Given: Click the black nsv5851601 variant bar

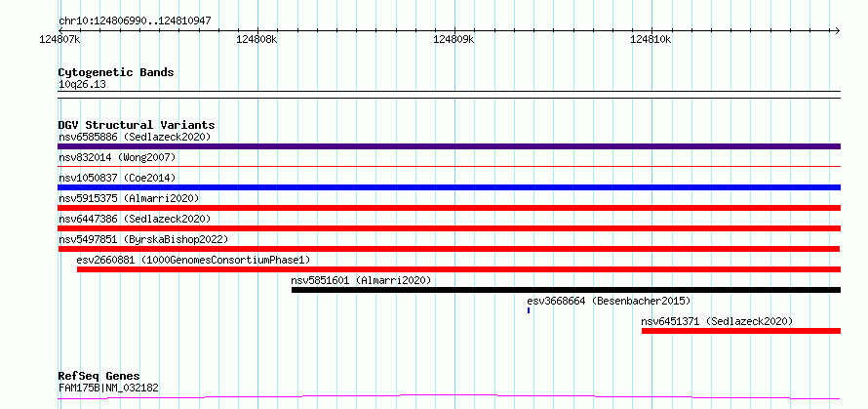Looking at the screenshot, I should 566,290.
